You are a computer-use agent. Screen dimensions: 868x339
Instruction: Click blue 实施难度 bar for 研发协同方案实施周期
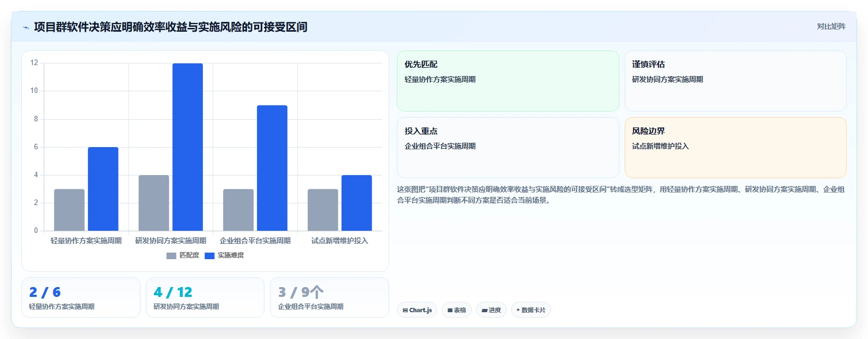pos(187,147)
